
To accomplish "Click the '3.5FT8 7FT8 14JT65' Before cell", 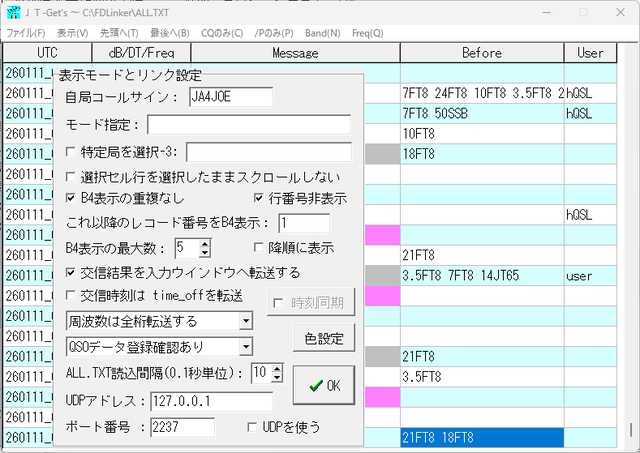I will click(x=482, y=276).
